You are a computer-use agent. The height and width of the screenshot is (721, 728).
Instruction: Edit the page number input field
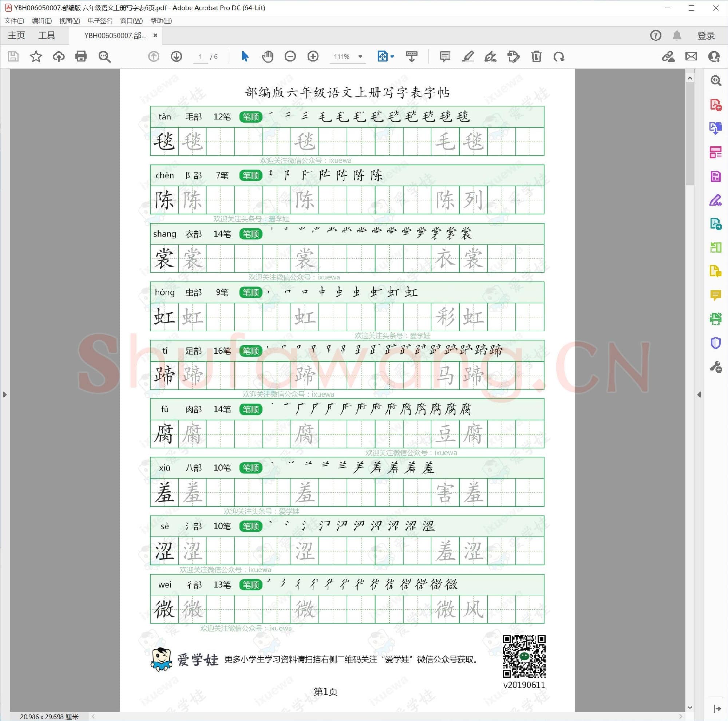click(201, 56)
